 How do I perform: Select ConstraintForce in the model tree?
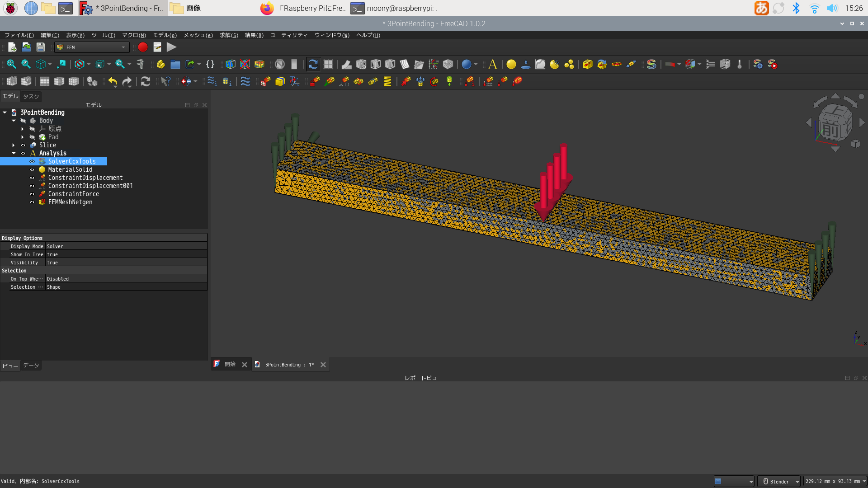(73, 194)
